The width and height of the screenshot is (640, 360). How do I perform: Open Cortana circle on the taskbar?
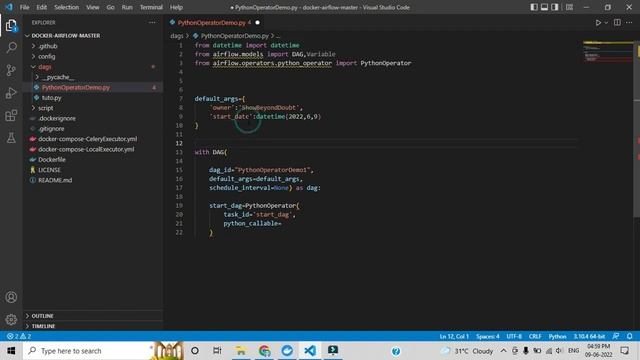coord(195,351)
